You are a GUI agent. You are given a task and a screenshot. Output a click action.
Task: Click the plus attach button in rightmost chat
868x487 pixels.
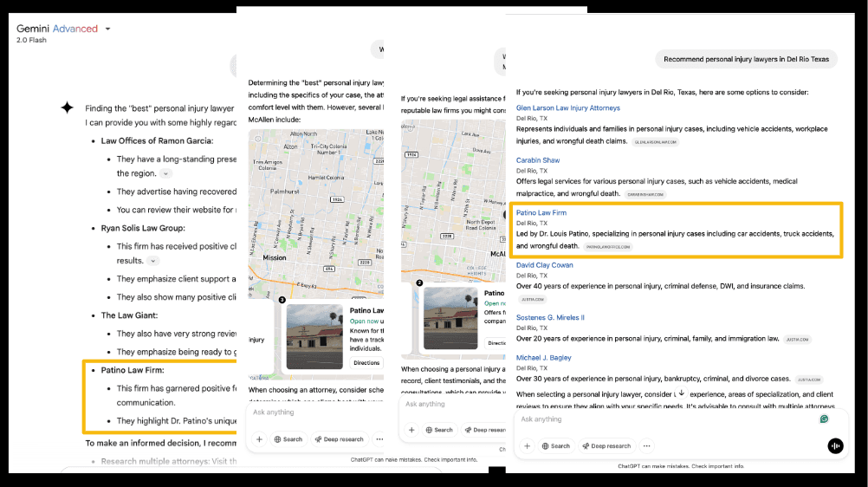[527, 446]
